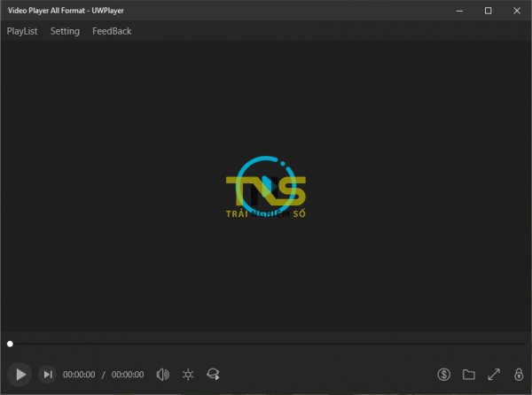Toggle the lock icon in control bar
532x395 pixels.
pos(519,375)
